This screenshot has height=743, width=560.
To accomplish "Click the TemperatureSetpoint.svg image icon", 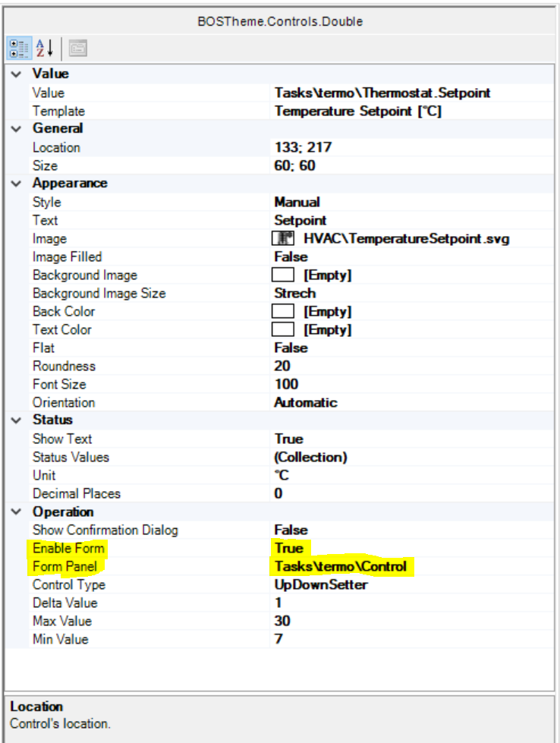I will coord(283,238).
